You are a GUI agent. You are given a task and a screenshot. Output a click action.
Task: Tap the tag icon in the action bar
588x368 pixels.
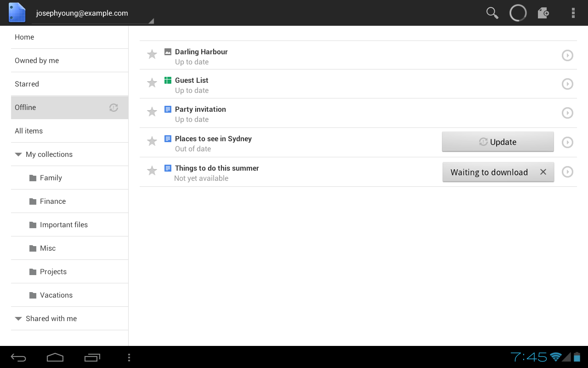tap(543, 13)
